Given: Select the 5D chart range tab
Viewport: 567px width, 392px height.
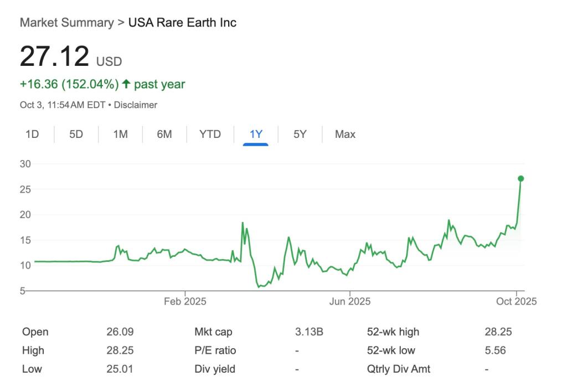Looking at the screenshot, I should pyautogui.click(x=76, y=134).
